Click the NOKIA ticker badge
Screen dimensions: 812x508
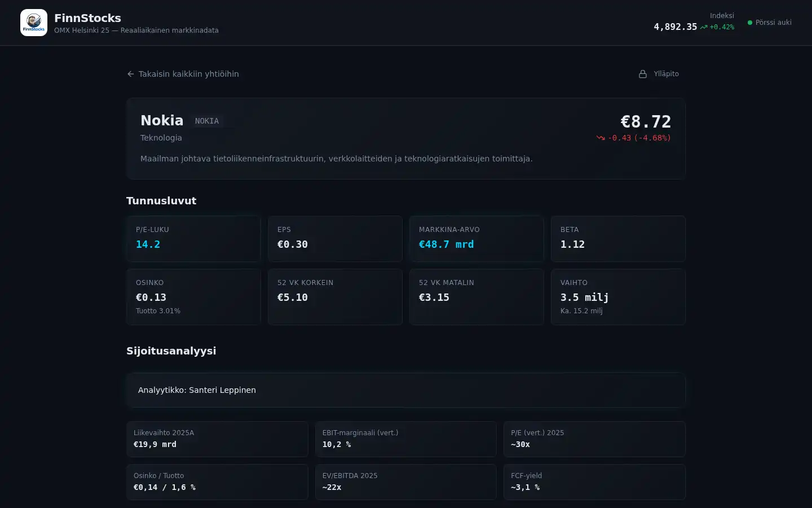207,121
